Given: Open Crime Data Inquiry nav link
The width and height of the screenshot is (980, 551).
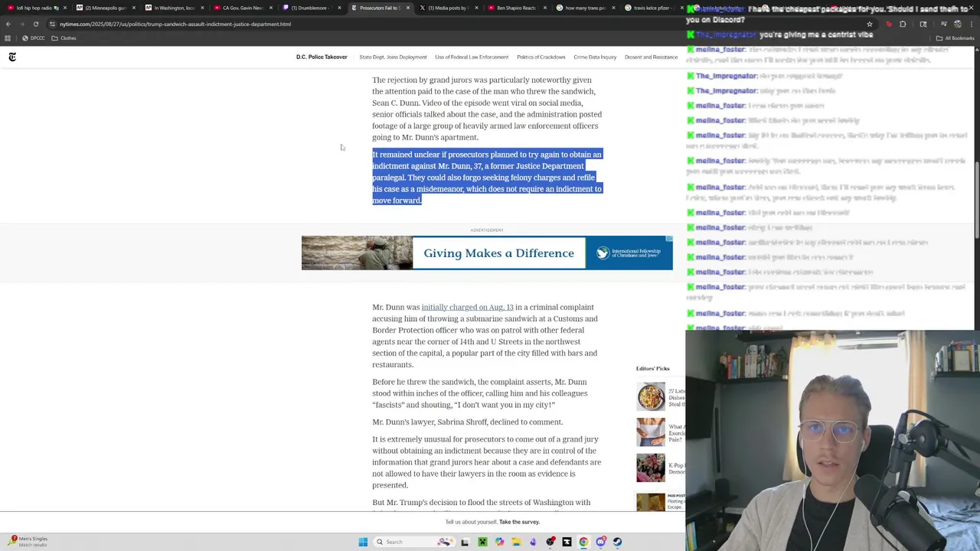Looking at the screenshot, I should tap(595, 57).
